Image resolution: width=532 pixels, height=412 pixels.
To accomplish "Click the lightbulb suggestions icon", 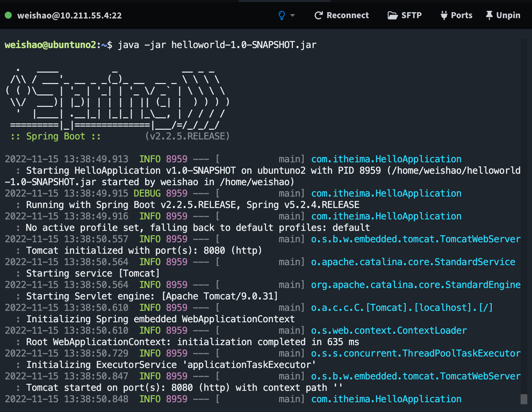I will tap(282, 15).
